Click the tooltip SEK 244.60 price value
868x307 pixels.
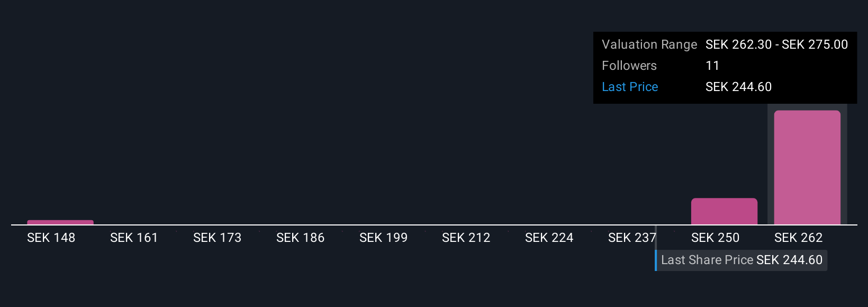(738, 87)
